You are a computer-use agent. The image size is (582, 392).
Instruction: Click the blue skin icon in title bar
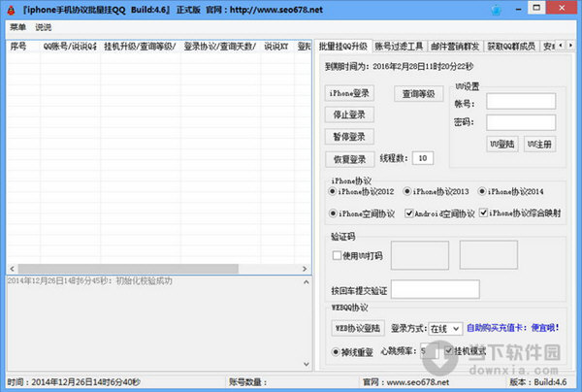click(497, 10)
